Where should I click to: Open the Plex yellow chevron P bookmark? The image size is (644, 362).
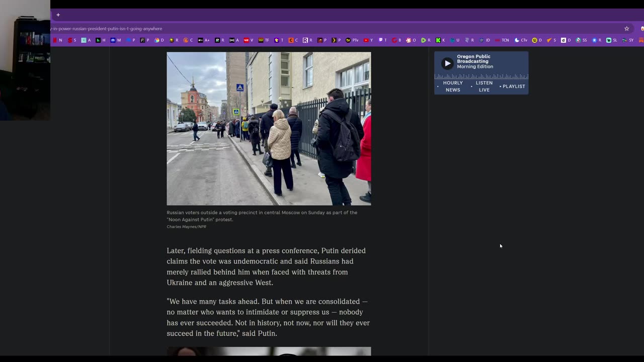tap(336, 40)
